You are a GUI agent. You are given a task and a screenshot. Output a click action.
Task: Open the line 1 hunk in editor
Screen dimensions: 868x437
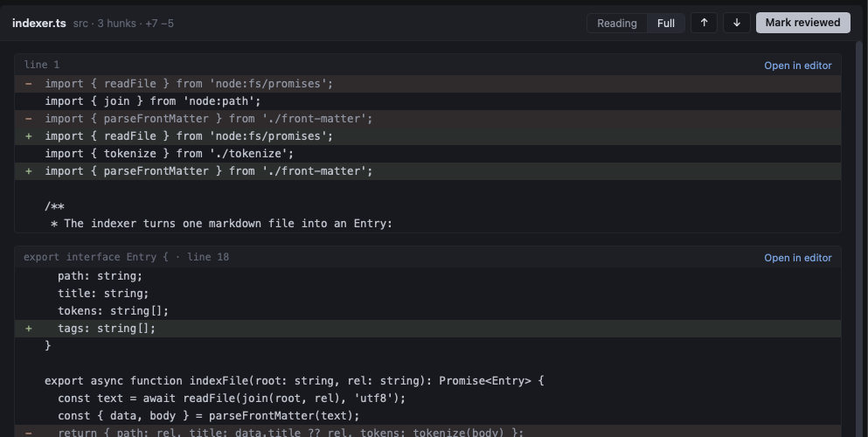pos(798,66)
